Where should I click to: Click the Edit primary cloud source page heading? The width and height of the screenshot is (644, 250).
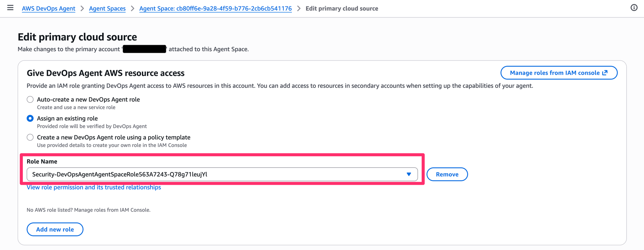77,37
